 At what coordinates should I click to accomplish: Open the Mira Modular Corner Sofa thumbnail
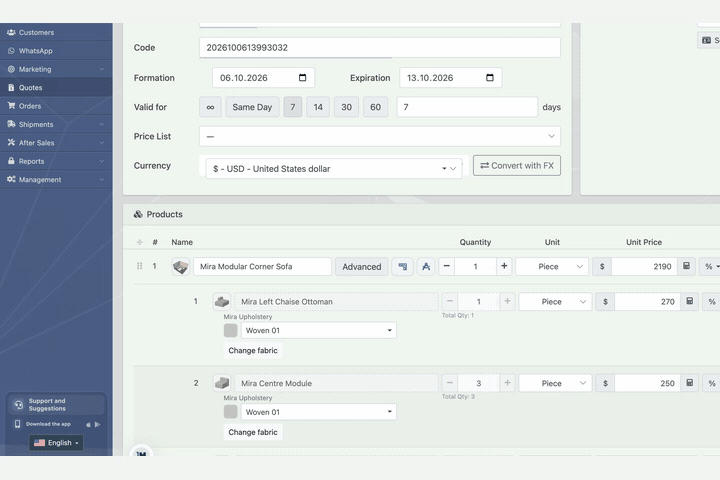180,266
